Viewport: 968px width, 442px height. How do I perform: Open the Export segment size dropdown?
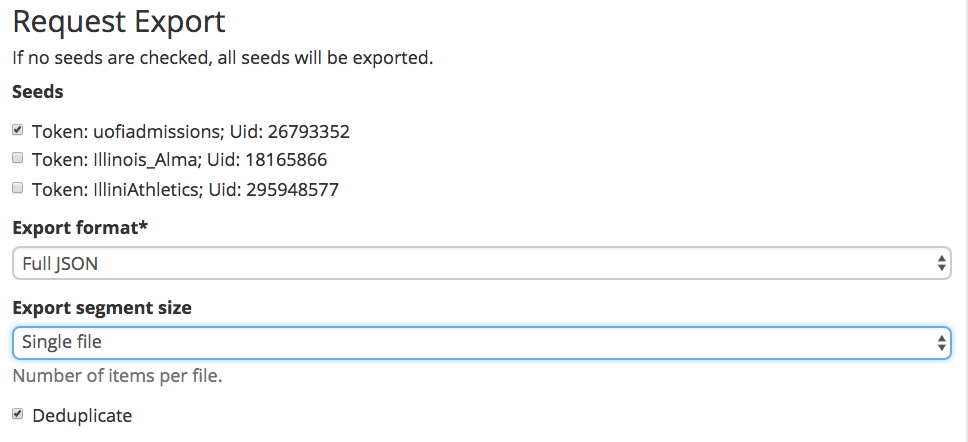tap(482, 343)
